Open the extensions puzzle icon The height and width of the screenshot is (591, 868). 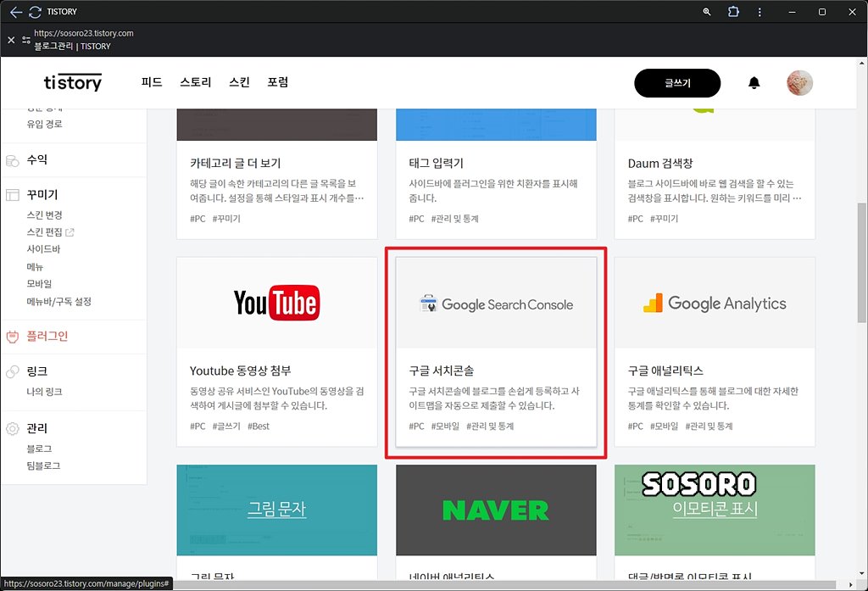pyautogui.click(x=733, y=12)
